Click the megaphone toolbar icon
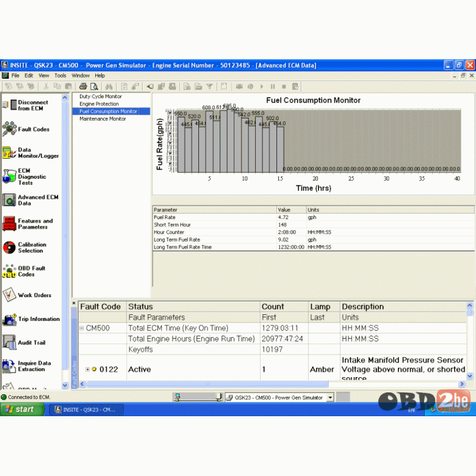Image resolution: width=476 pixels, height=476 pixels. (150, 87)
